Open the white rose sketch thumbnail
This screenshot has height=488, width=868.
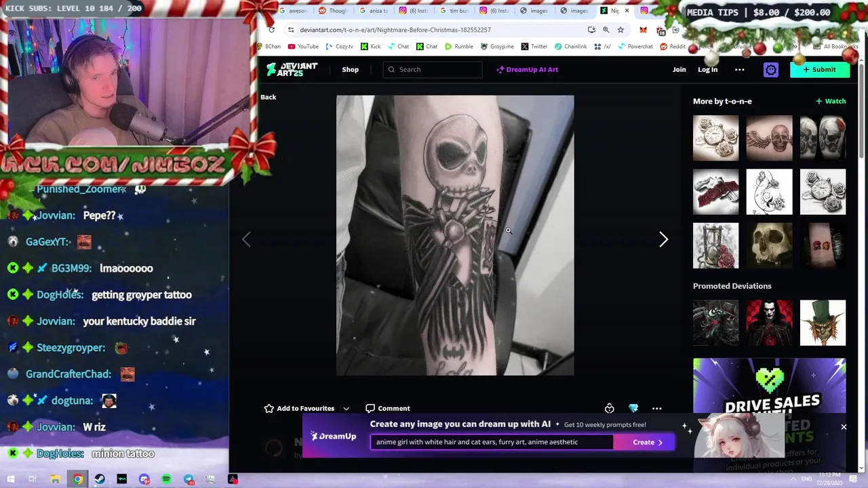point(769,192)
